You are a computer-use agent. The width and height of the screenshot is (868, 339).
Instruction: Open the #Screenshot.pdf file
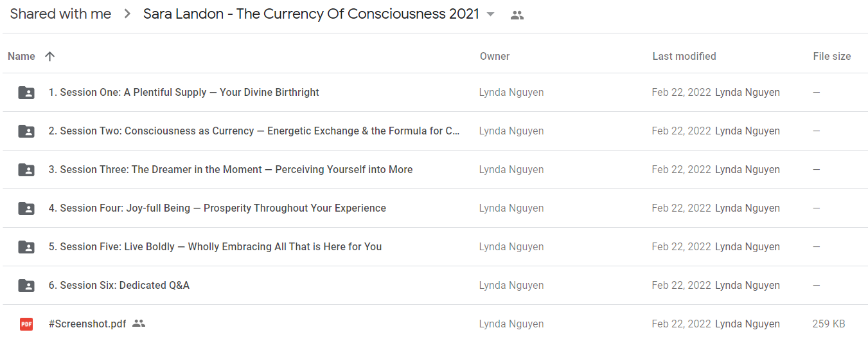(x=87, y=324)
